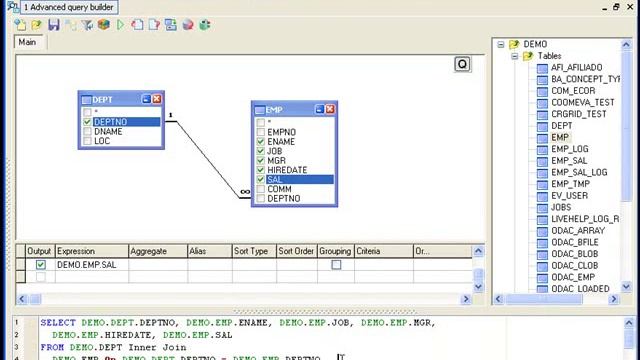640x360 pixels.
Task: Click the red and grey sphere icon
Action: (x=188, y=25)
